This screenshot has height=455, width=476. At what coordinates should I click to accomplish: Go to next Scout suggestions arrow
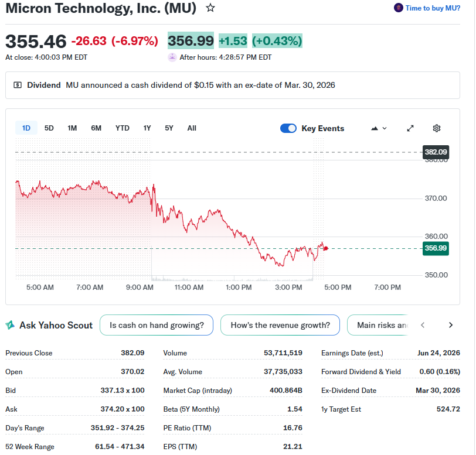pyautogui.click(x=451, y=325)
